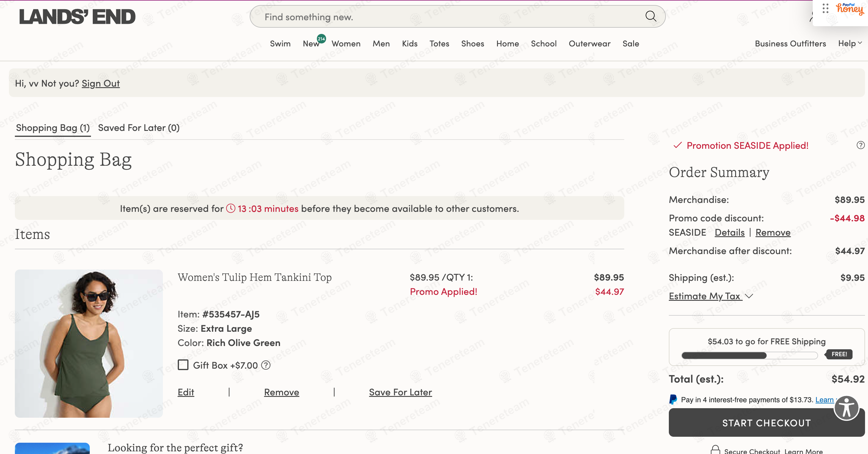Click the free shipping progress bar
The height and width of the screenshot is (454, 868).
pyautogui.click(x=749, y=355)
